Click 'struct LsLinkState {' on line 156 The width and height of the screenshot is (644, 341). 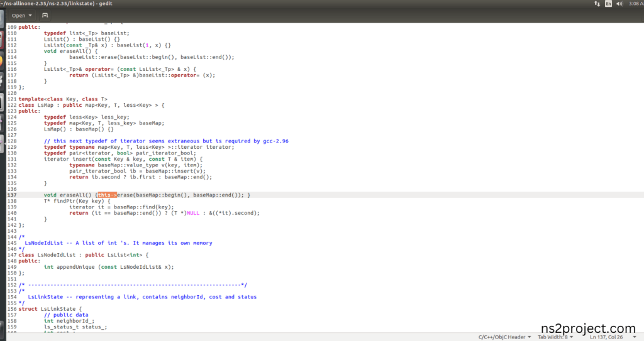(x=50, y=309)
